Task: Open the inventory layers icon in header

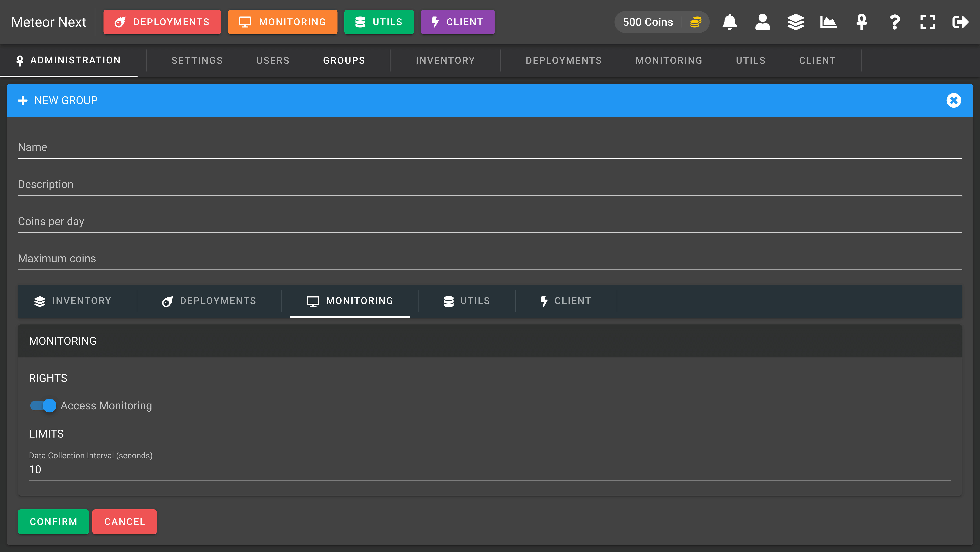Action: (x=796, y=22)
